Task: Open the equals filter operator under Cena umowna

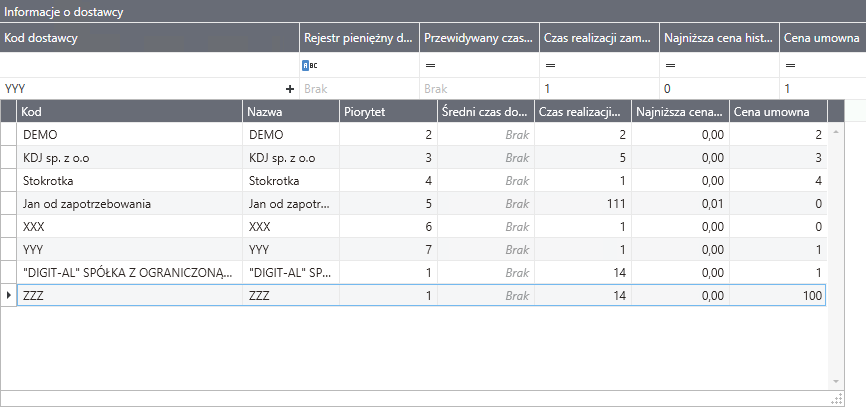Action: 790,65
